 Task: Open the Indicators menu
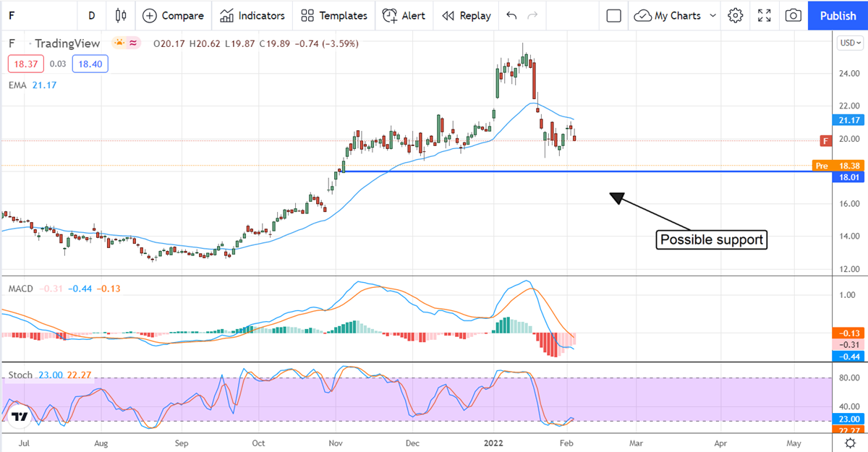click(x=252, y=15)
